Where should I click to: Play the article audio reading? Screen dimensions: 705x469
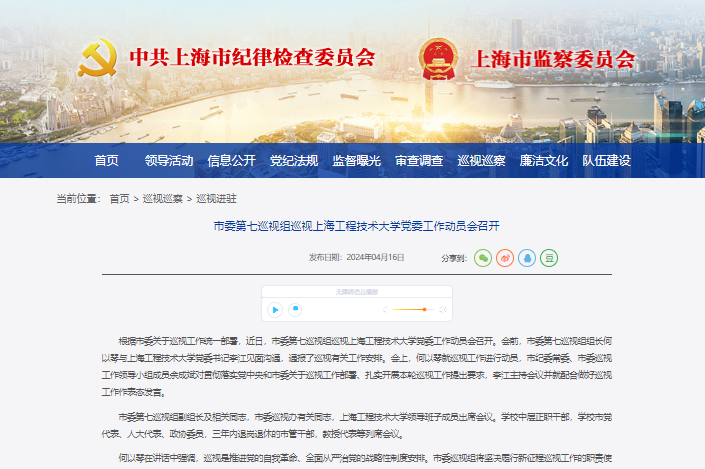(x=274, y=310)
